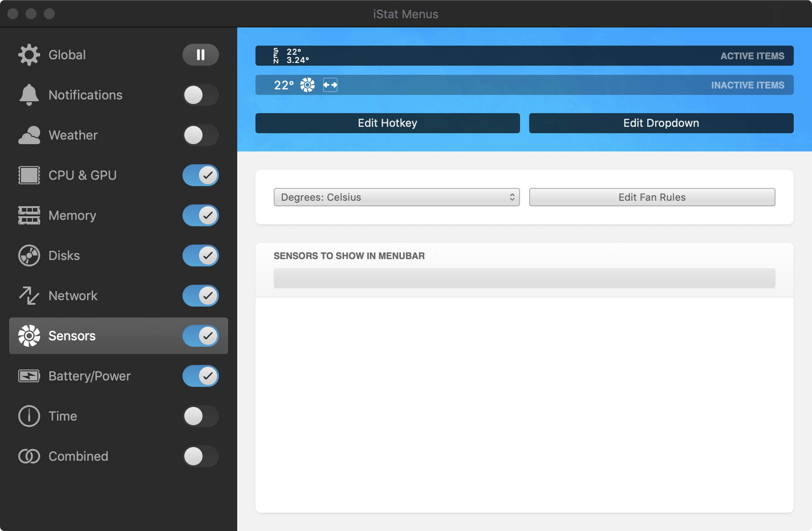Click the Notifications bell icon

coord(29,95)
